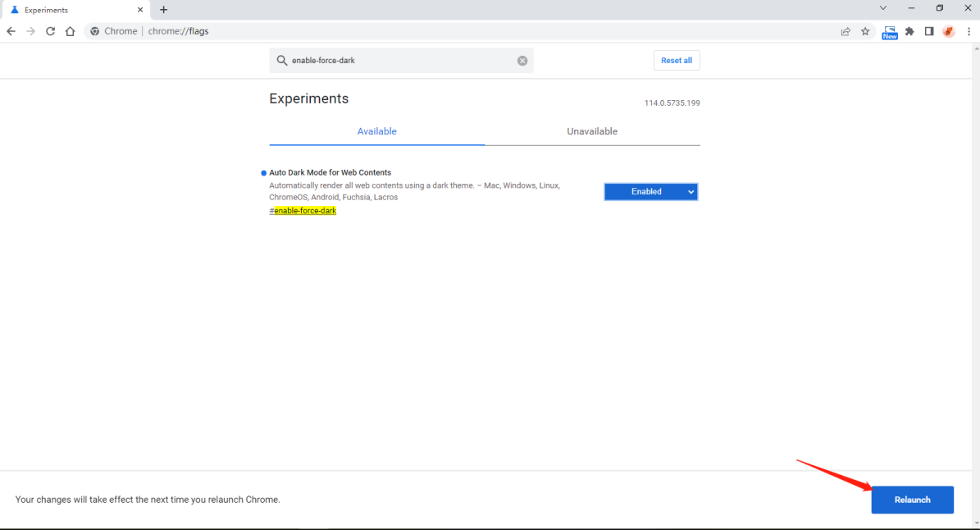Open the extension with New badge
Screen dimensions: 980x530
(x=889, y=33)
